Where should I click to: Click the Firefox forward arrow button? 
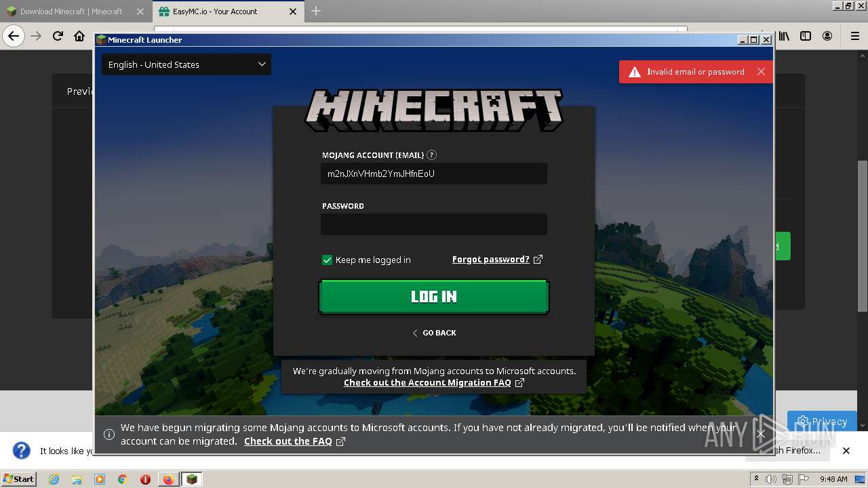(x=36, y=36)
